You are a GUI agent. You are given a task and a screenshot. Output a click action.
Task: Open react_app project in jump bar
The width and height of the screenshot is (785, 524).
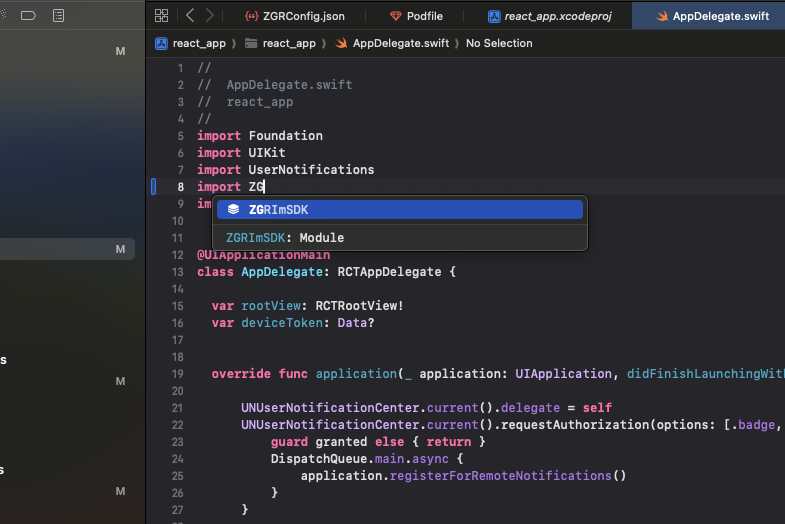coord(199,44)
